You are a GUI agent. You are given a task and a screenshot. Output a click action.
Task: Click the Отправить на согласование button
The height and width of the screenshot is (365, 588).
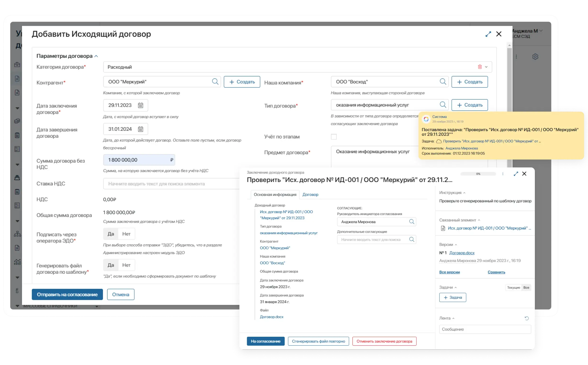[x=67, y=295]
